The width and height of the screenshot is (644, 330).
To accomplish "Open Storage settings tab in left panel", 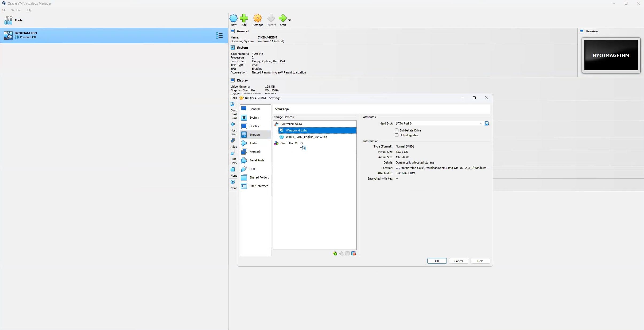I will click(255, 134).
